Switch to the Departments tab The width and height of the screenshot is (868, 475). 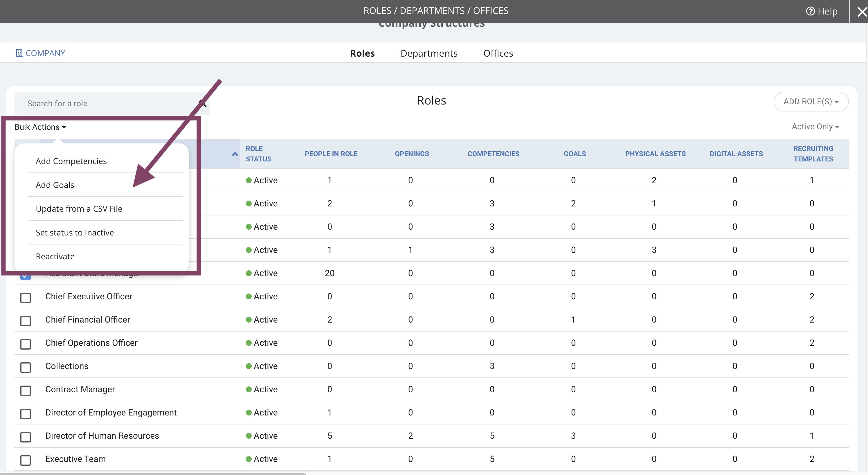click(x=429, y=53)
